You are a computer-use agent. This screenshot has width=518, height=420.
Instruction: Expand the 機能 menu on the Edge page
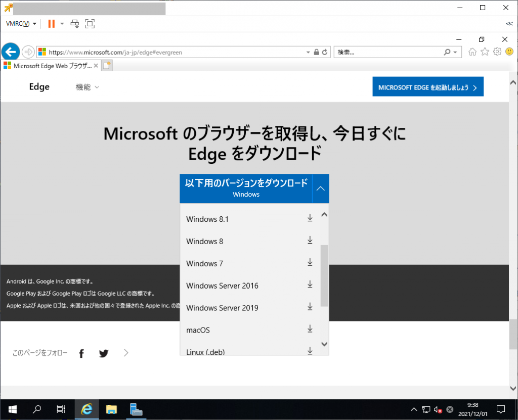pyautogui.click(x=87, y=87)
